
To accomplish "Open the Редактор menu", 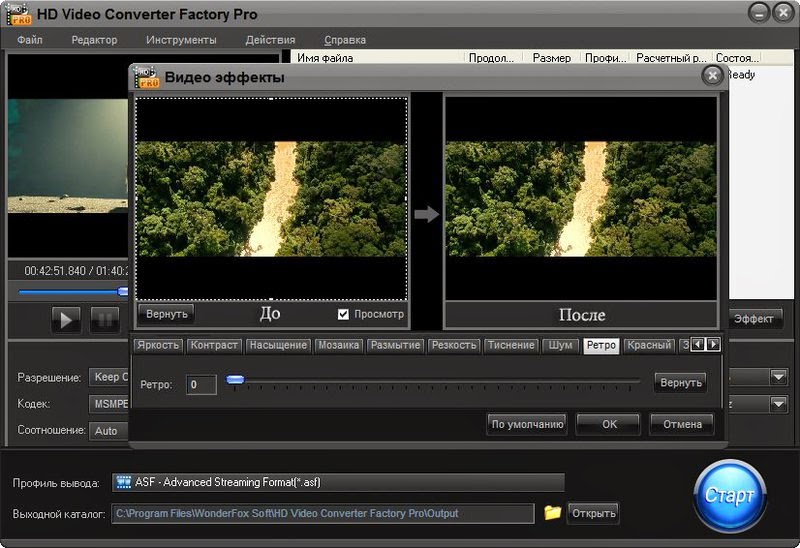I will (94, 40).
